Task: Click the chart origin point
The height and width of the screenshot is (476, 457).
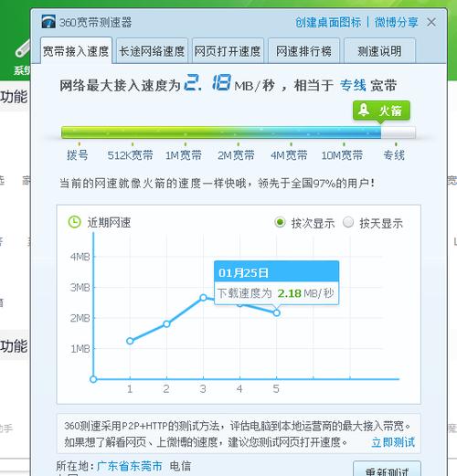Action: [x=93, y=379]
